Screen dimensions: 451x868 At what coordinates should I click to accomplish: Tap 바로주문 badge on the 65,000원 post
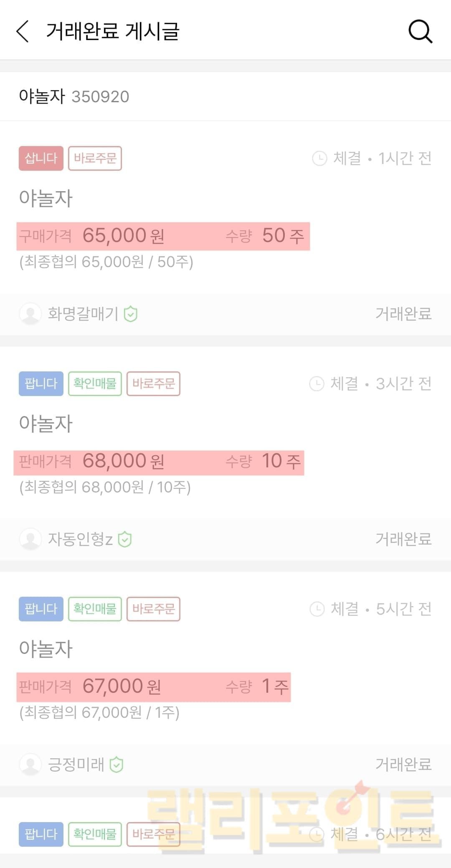coord(95,159)
